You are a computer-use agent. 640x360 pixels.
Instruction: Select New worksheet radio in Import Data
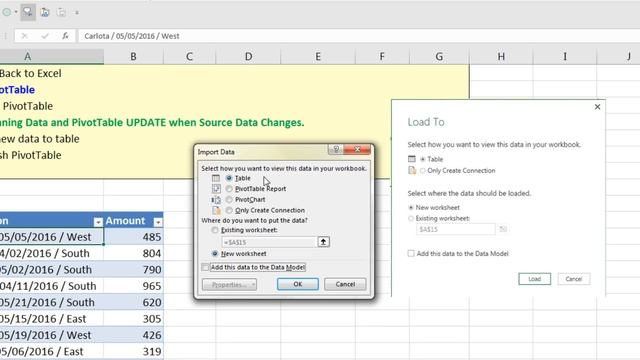215,253
